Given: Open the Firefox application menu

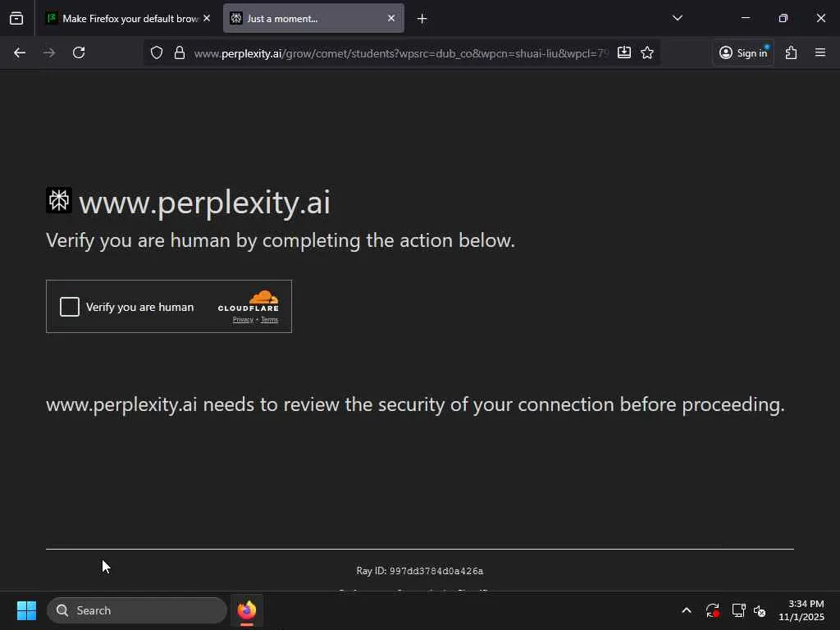Looking at the screenshot, I should (820, 52).
